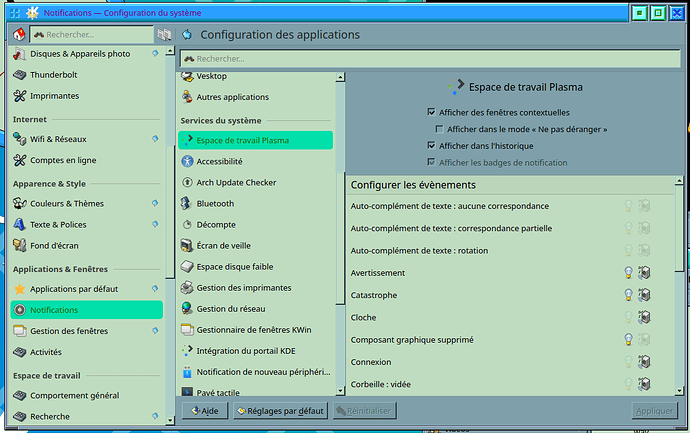Click the sidebar scrollbar down arrow
This screenshot has width=690, height=433.
coord(170,420)
